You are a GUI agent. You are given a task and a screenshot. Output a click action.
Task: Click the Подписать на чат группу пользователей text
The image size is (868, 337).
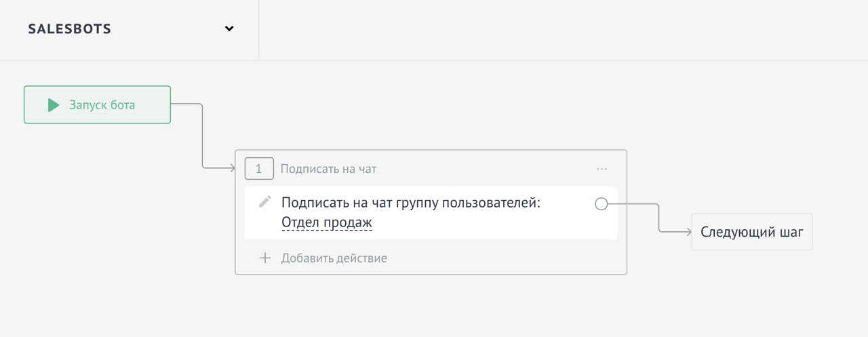pyautogui.click(x=411, y=203)
